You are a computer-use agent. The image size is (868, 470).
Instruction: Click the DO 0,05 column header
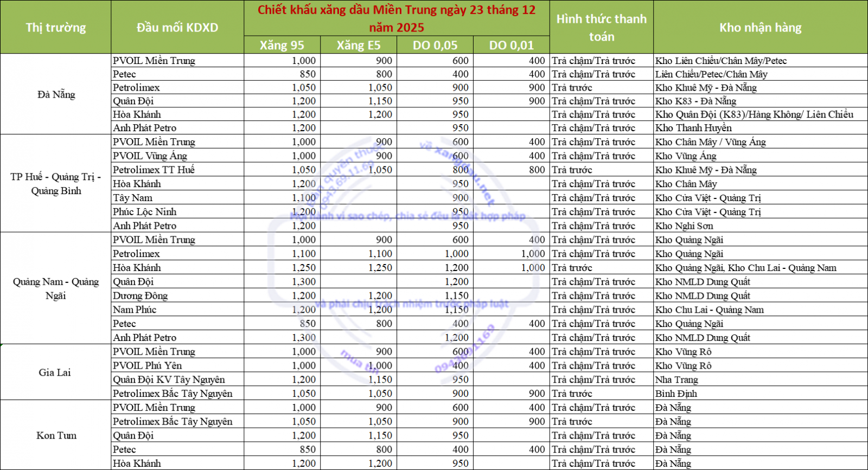pos(435,45)
